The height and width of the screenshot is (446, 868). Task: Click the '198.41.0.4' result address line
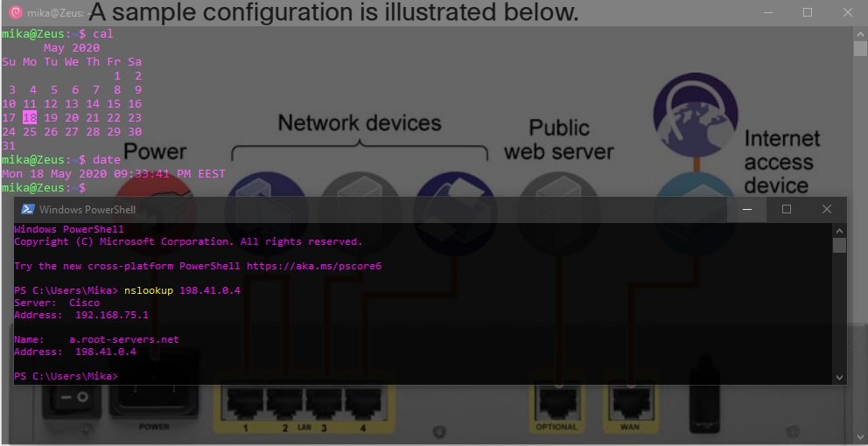point(74,352)
